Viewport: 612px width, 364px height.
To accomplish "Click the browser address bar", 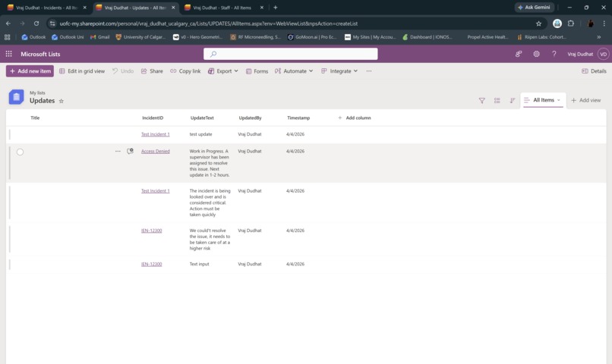I will point(297,24).
